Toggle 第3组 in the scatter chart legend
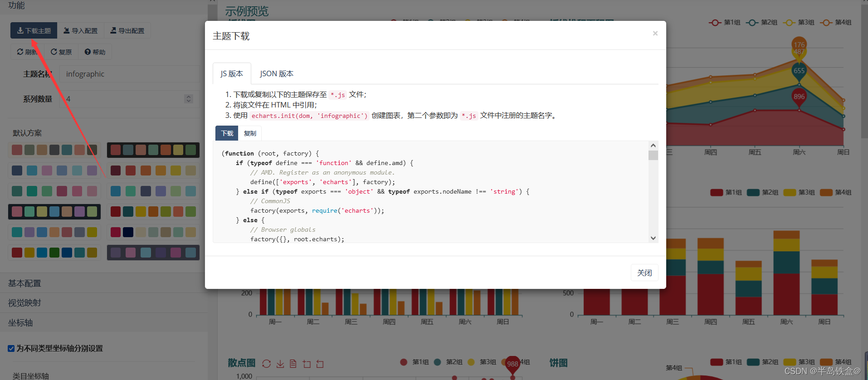Viewport: 868px width, 380px height. pos(482,362)
